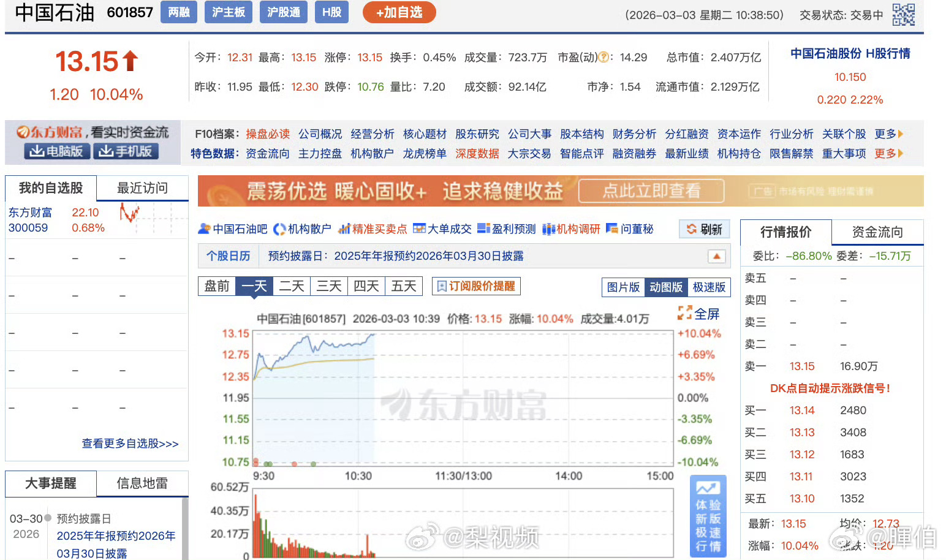Click the QR code icon at top right
This screenshot has width=946, height=560.
905,15
